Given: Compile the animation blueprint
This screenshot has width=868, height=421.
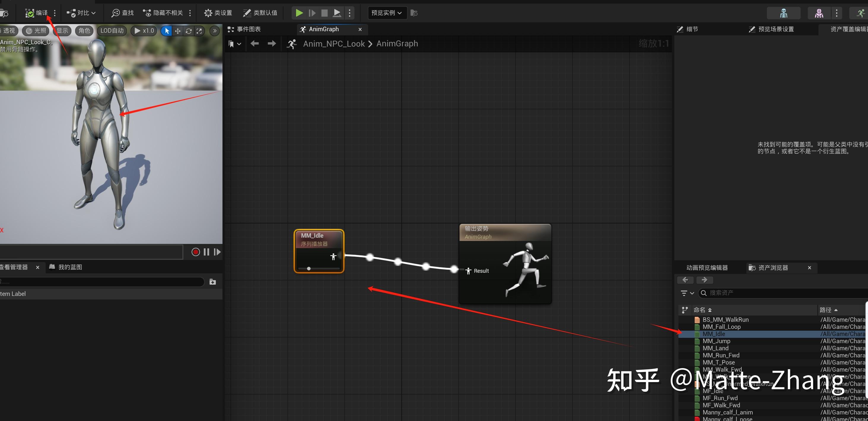Looking at the screenshot, I should (36, 13).
